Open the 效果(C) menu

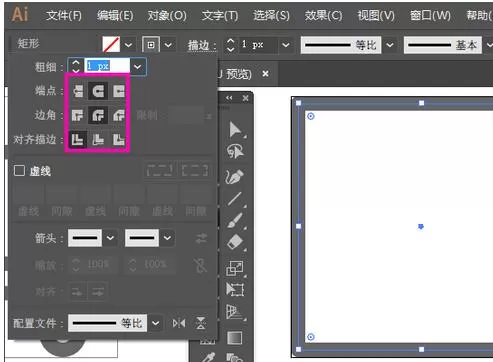pyautogui.click(x=323, y=15)
